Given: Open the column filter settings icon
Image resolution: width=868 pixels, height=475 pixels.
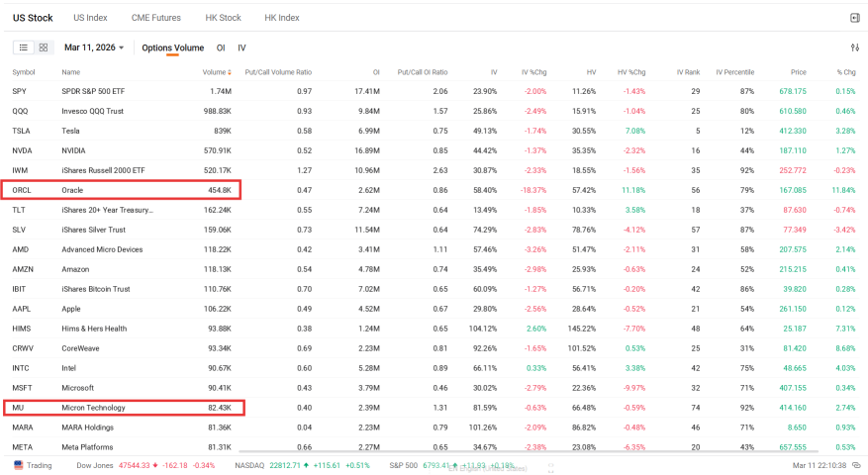Looking at the screenshot, I should pyautogui.click(x=855, y=47).
